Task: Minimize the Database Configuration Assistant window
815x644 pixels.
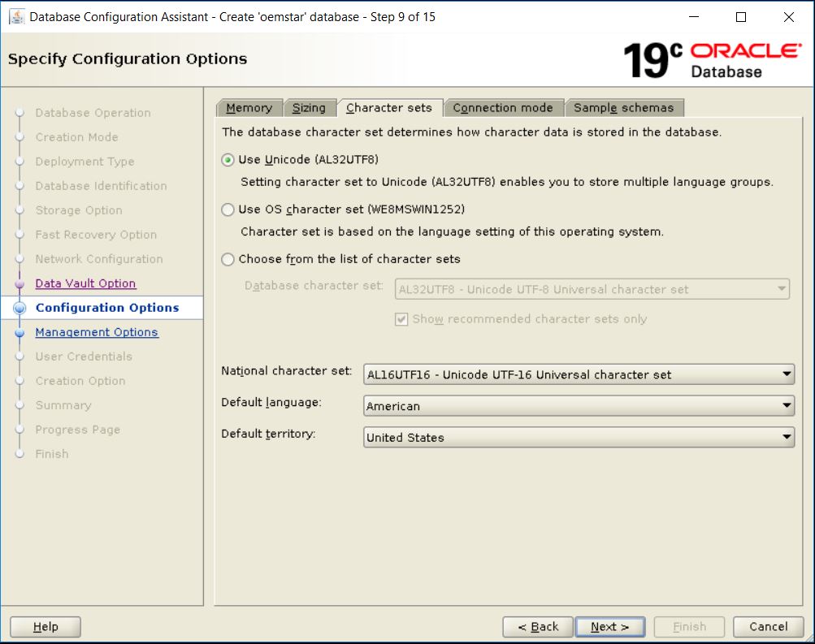Action: point(694,17)
